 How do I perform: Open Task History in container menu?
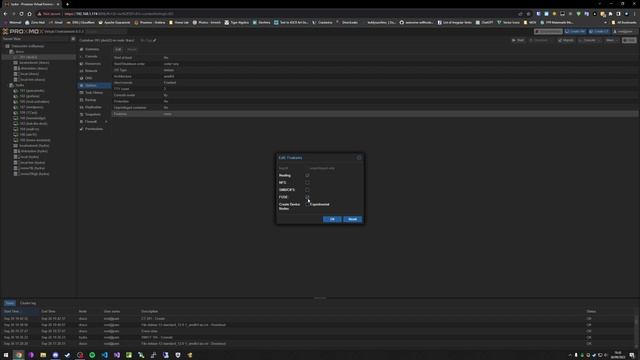pos(94,93)
